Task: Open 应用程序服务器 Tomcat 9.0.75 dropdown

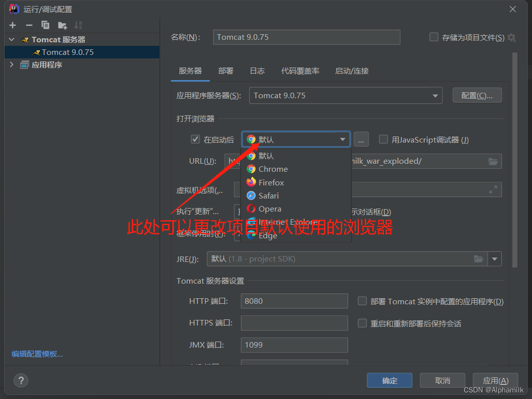Action: [x=346, y=96]
